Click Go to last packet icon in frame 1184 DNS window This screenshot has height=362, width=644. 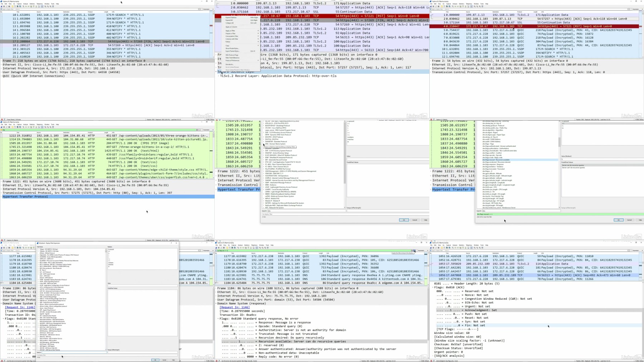251,248
